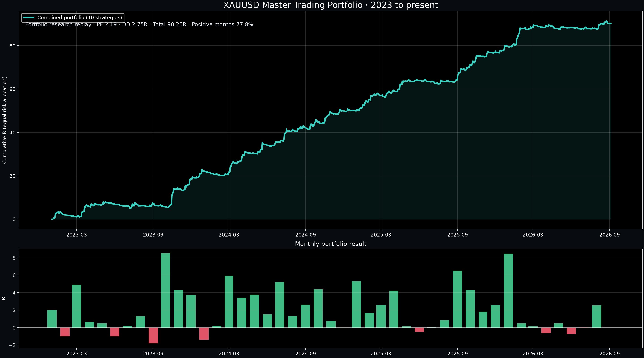
Task: Click the lower chart x-axis label '2023-09'
Action: click(153, 354)
